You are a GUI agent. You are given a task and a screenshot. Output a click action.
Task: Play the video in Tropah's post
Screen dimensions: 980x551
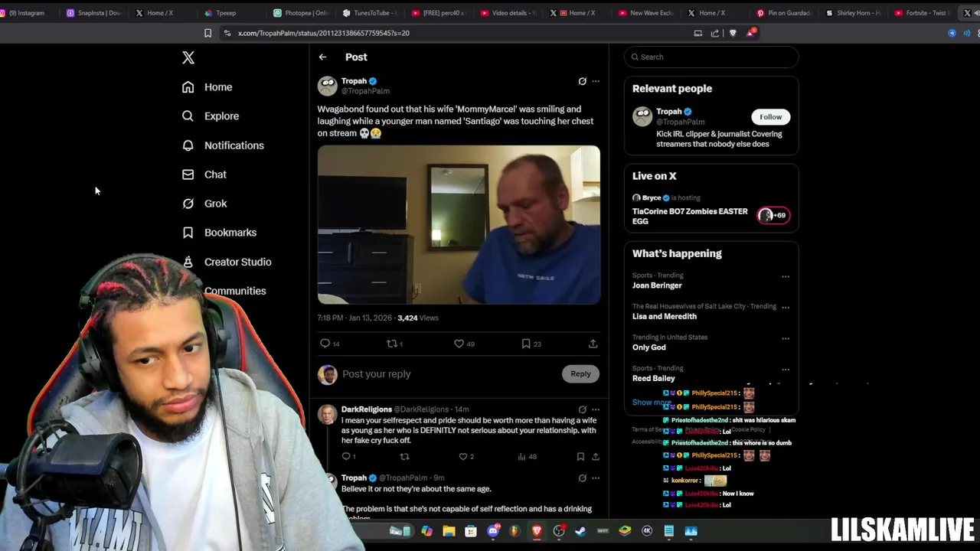coord(459,225)
